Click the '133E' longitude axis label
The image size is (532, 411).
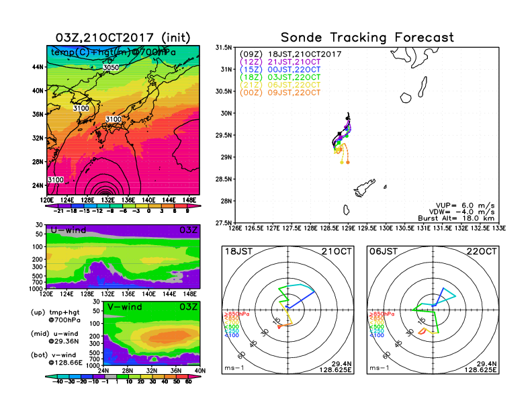tap(499, 228)
